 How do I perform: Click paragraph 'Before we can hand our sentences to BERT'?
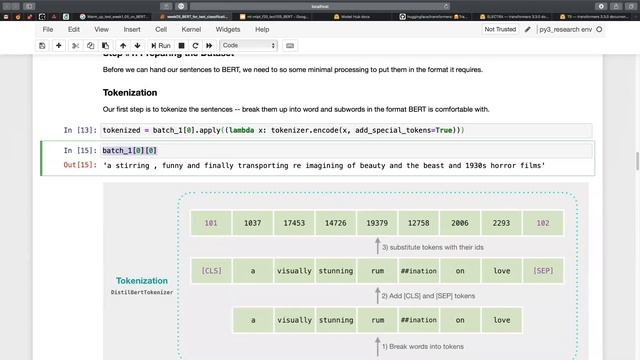293,69
